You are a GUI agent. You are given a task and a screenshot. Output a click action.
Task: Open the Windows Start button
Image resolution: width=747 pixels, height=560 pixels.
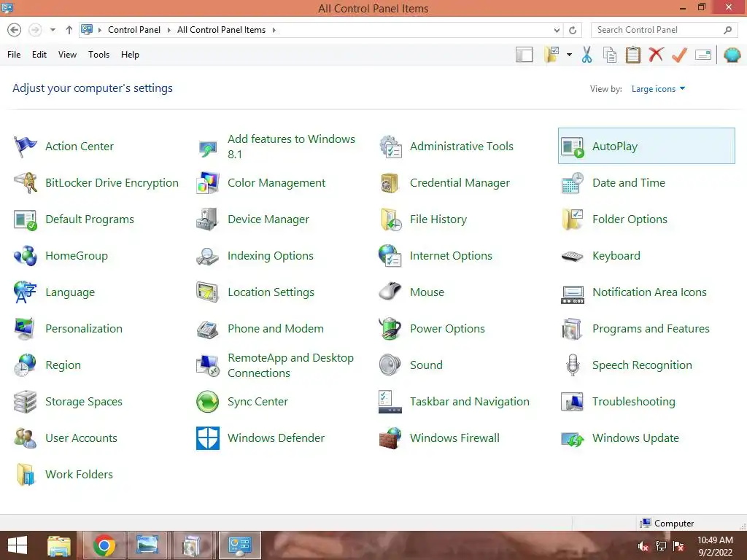click(18, 545)
